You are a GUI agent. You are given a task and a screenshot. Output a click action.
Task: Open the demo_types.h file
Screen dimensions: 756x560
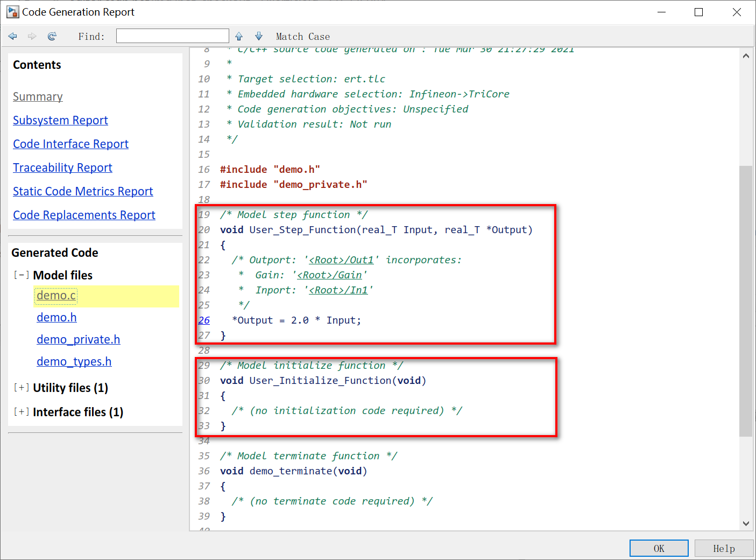pyautogui.click(x=74, y=362)
